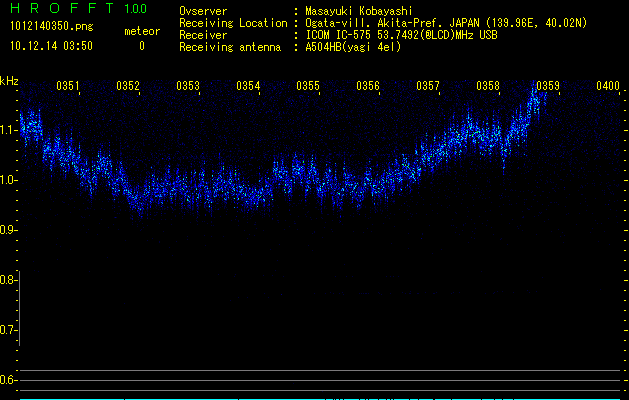Viewport: 629px width, 400px height.
Task: Click the kHz axis unit label
Action: click(x=10, y=81)
